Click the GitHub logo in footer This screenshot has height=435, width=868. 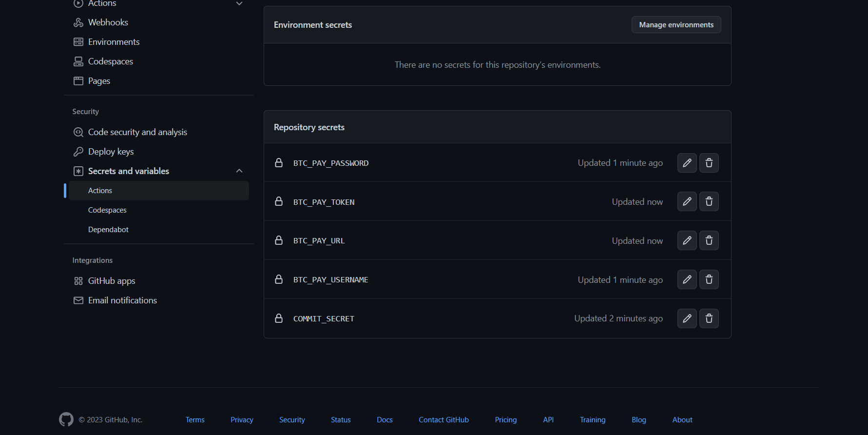coord(66,419)
